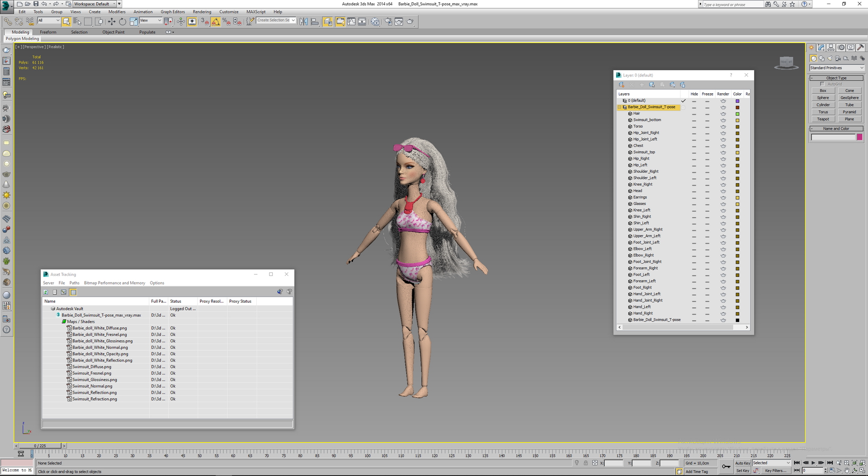This screenshot has height=476, width=868.
Task: Toggle the Selection Lock icon in status bar
Action: click(x=585, y=463)
